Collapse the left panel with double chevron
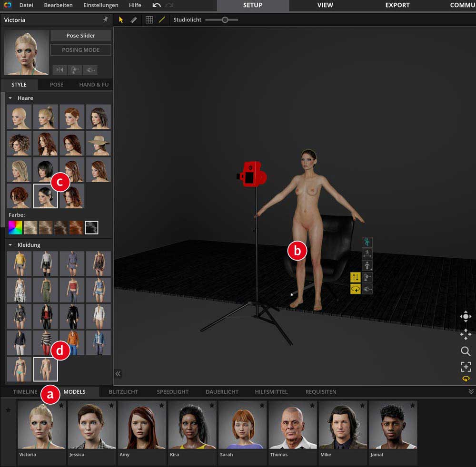476x467 pixels. (118, 374)
